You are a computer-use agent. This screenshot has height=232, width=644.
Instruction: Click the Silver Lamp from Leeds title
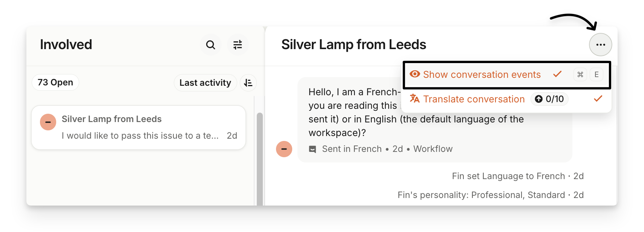click(x=354, y=45)
